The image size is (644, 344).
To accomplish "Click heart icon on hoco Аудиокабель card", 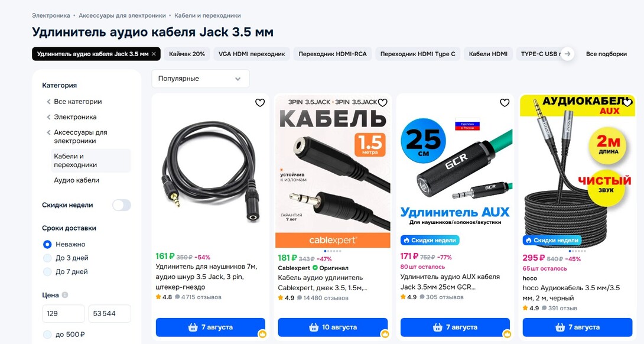I will tap(627, 103).
